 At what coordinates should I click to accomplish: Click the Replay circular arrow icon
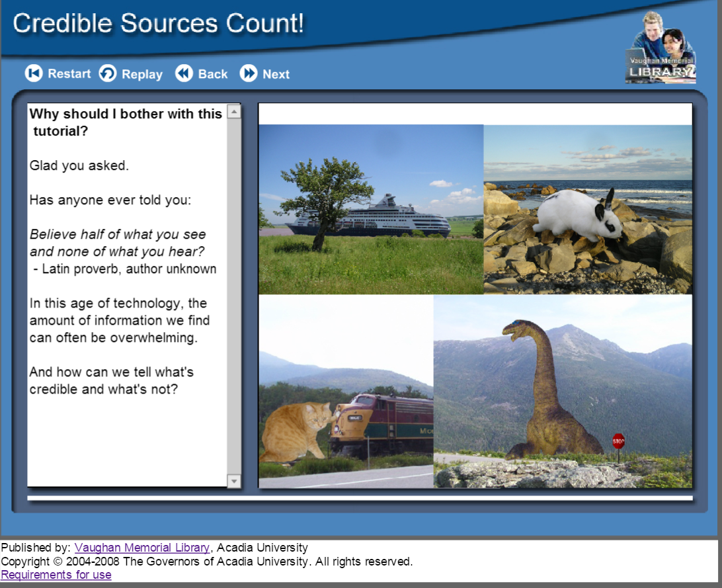click(108, 73)
